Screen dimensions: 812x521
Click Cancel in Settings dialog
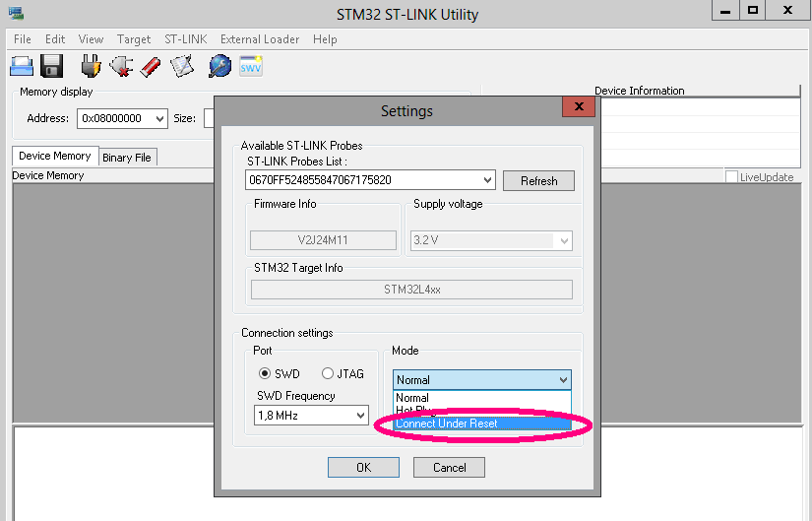[449, 468]
